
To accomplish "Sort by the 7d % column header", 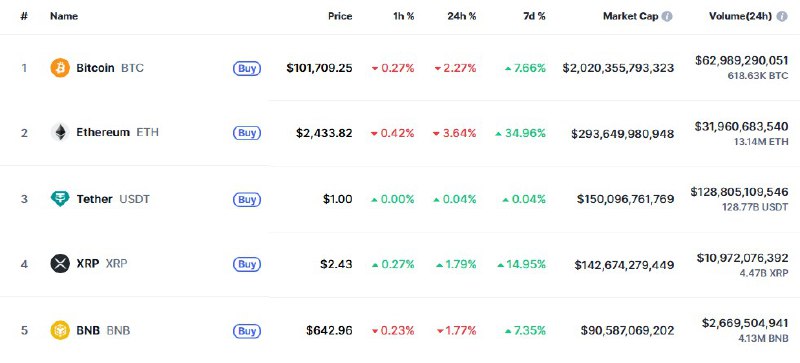I will (x=534, y=16).
